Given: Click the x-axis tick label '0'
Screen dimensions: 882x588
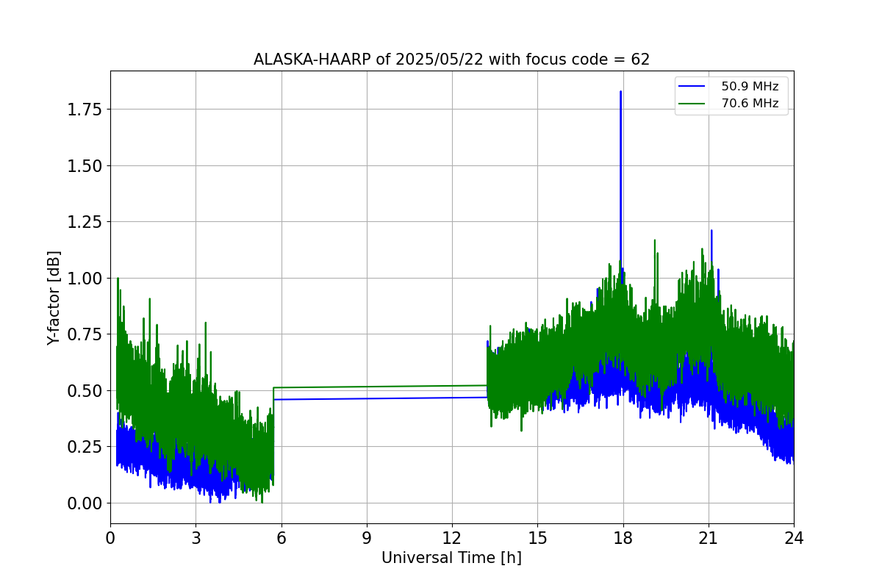Looking at the screenshot, I should [110, 537].
